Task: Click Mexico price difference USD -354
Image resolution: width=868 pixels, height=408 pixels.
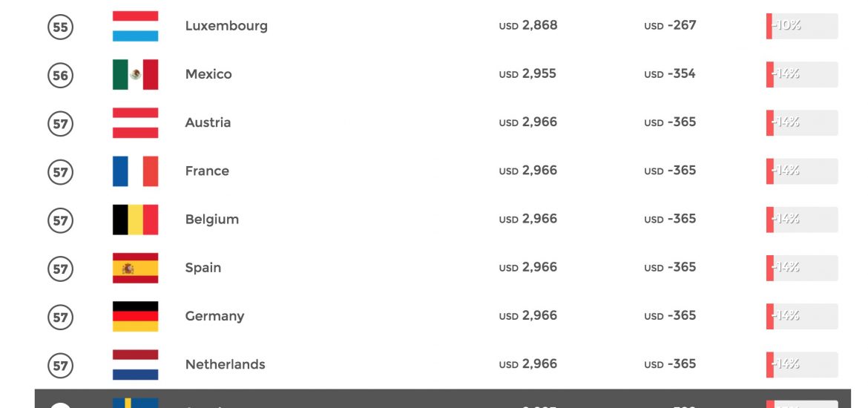Action: [670, 73]
